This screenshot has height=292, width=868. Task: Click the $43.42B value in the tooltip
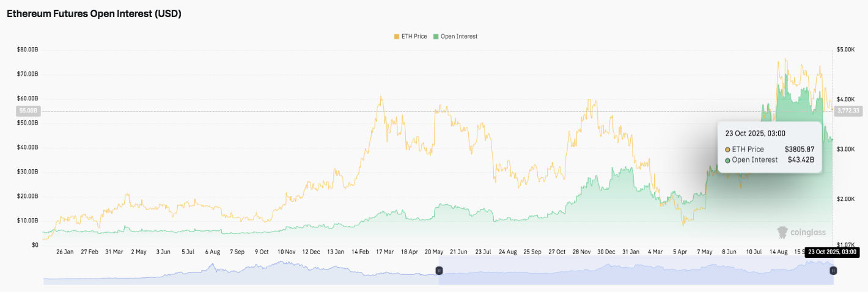(800, 160)
